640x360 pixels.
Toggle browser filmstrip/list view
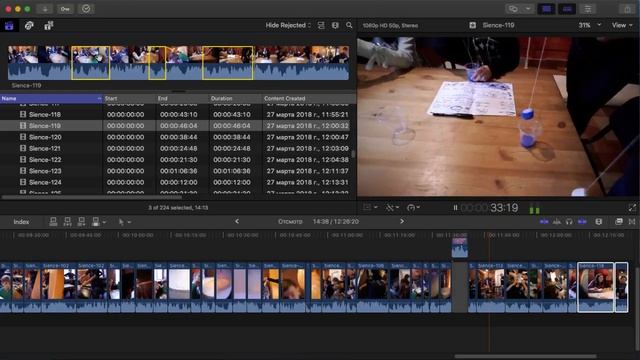(321, 25)
